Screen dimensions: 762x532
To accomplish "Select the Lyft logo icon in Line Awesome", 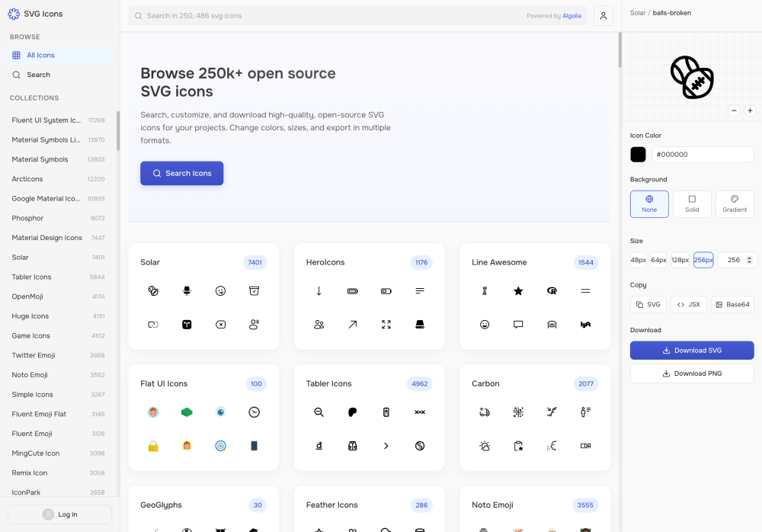I will click(585, 325).
